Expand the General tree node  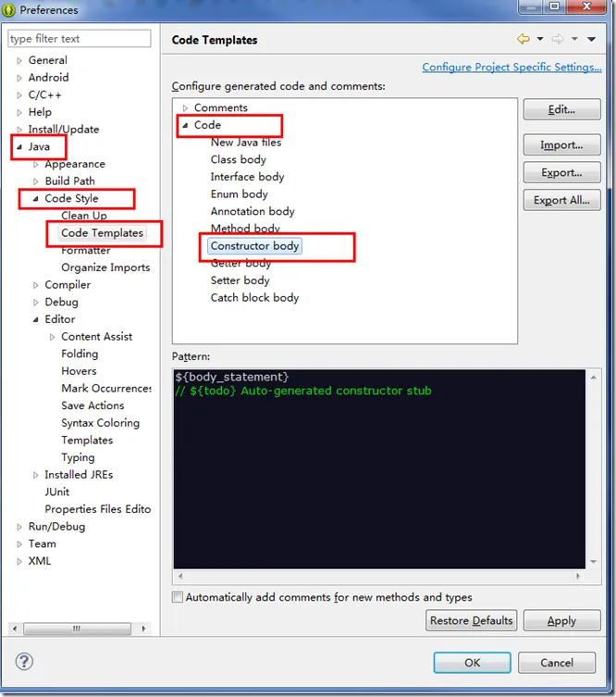(x=19, y=60)
